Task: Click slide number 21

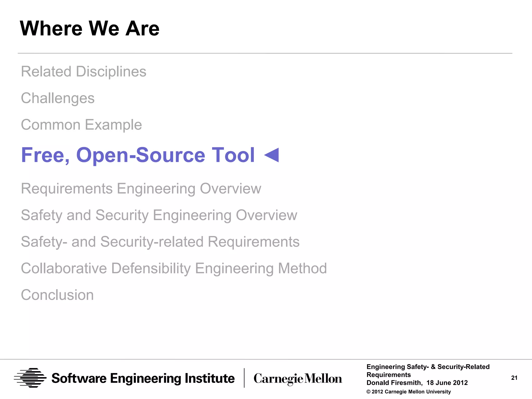Action: click(514, 378)
